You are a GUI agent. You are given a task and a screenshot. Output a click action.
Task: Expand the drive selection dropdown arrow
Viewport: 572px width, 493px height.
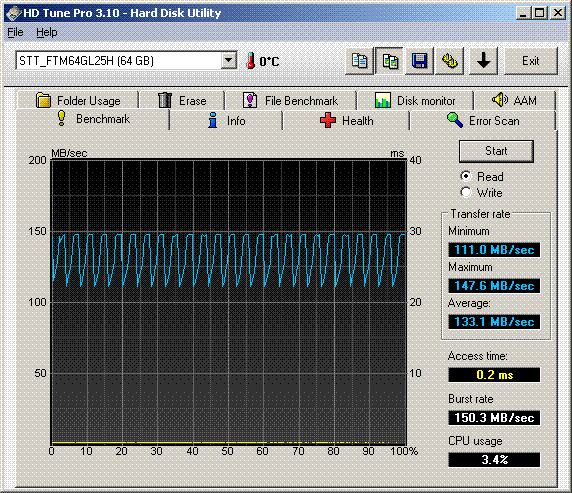[229, 61]
